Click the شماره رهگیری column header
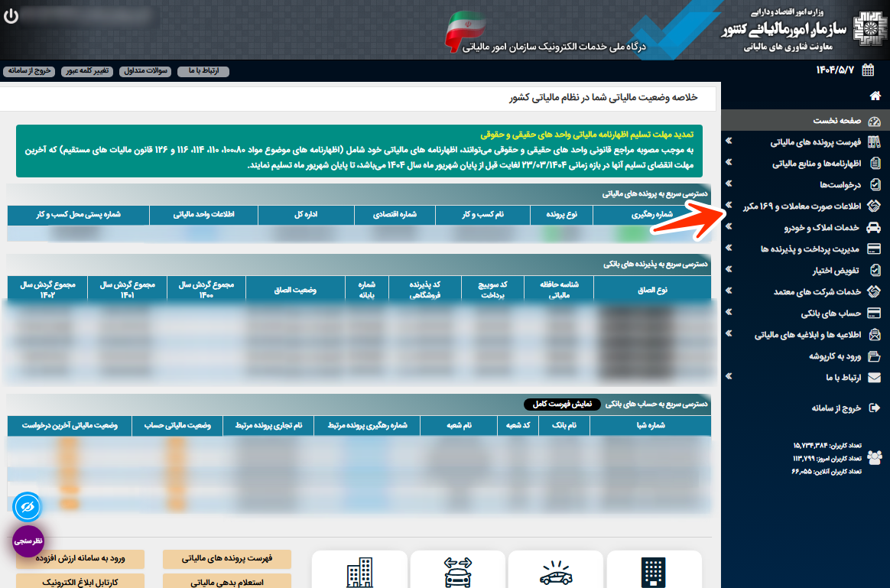Screen dimensions: 890x588 click(651, 215)
